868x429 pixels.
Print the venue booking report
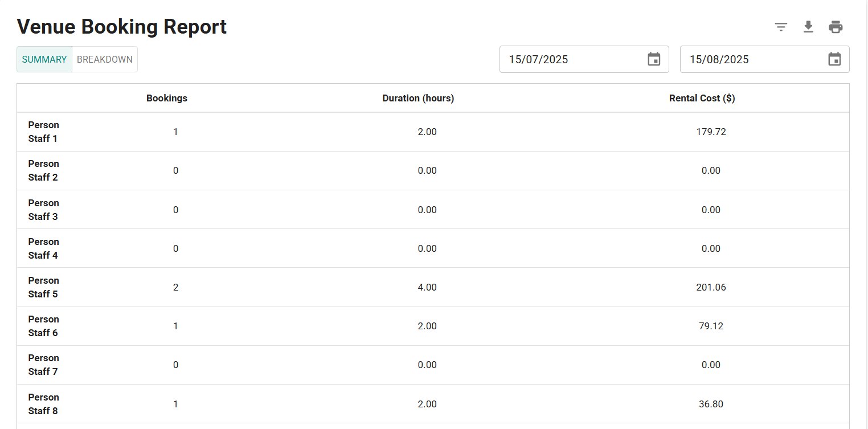[x=836, y=27]
